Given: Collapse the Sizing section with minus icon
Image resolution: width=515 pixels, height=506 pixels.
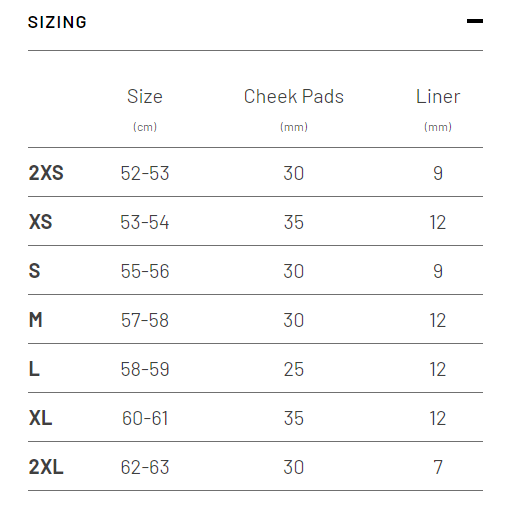Looking at the screenshot, I should 475,21.
